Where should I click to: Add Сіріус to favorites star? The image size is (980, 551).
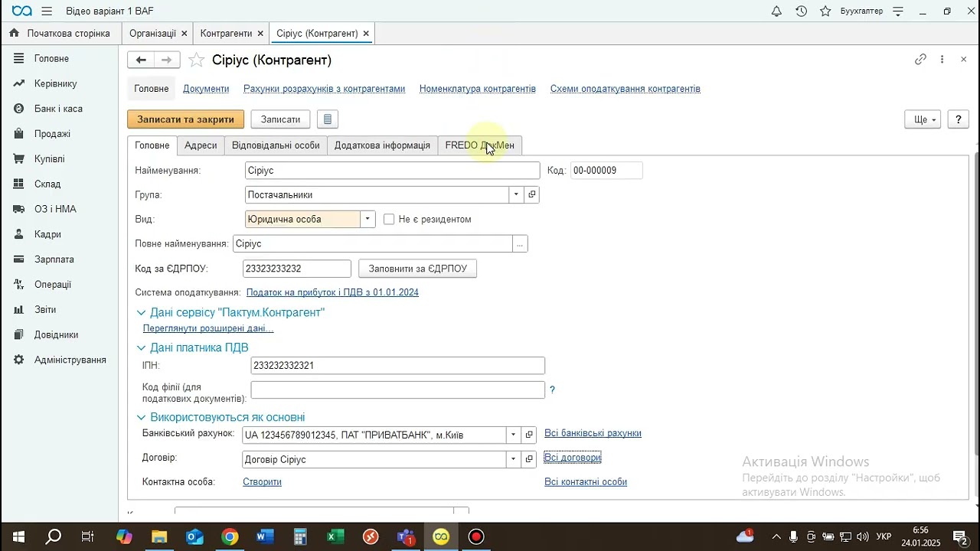pyautogui.click(x=197, y=60)
